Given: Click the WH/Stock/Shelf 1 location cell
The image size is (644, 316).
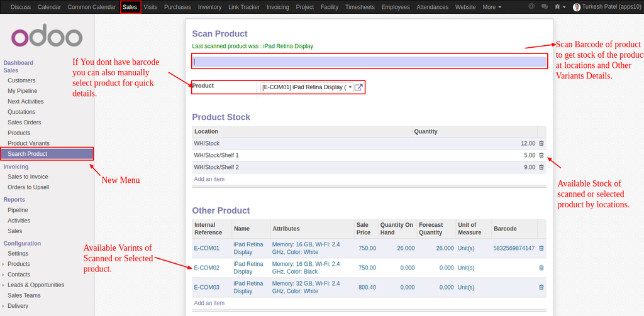Looking at the screenshot, I should point(302,156).
